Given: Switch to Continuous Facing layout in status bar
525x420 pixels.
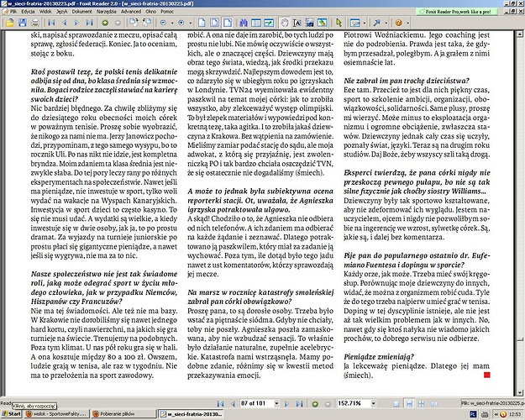Looking at the screenshot, I should point(434,404).
